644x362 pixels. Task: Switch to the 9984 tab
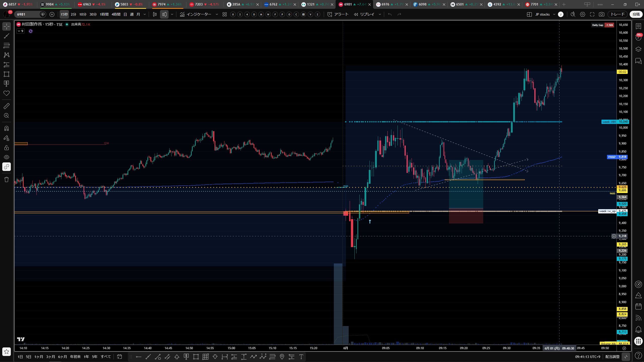(55, 5)
